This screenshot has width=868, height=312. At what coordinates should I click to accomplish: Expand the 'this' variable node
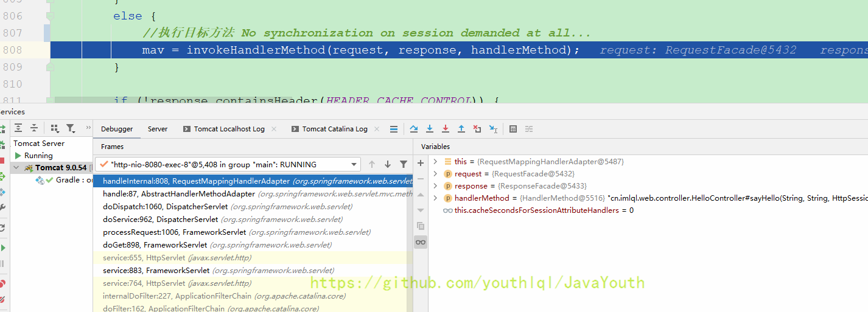pyautogui.click(x=435, y=162)
